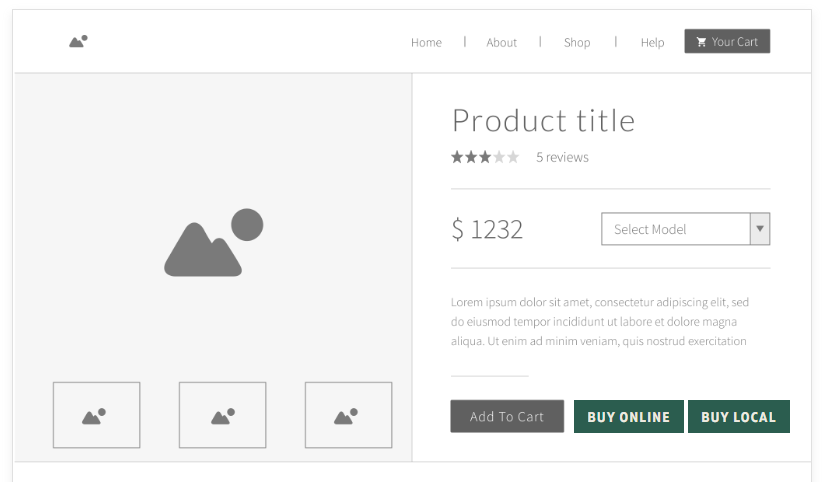Click the Select Model combo box field
Screen dimensions: 828x482
click(x=685, y=229)
